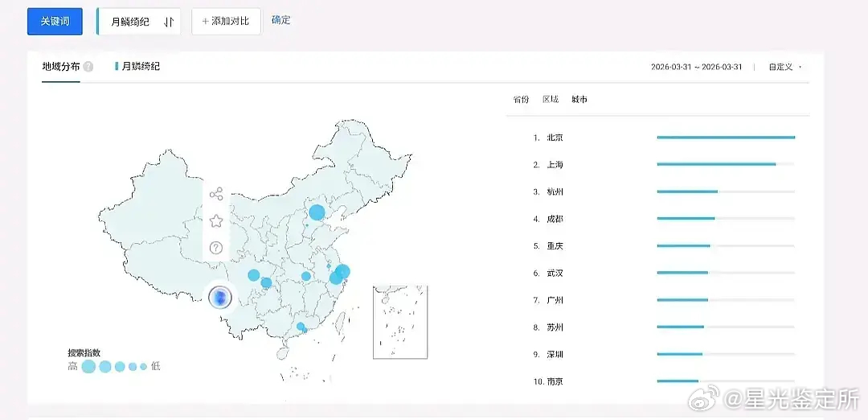Open help icon next to 地域分布

tap(88, 67)
